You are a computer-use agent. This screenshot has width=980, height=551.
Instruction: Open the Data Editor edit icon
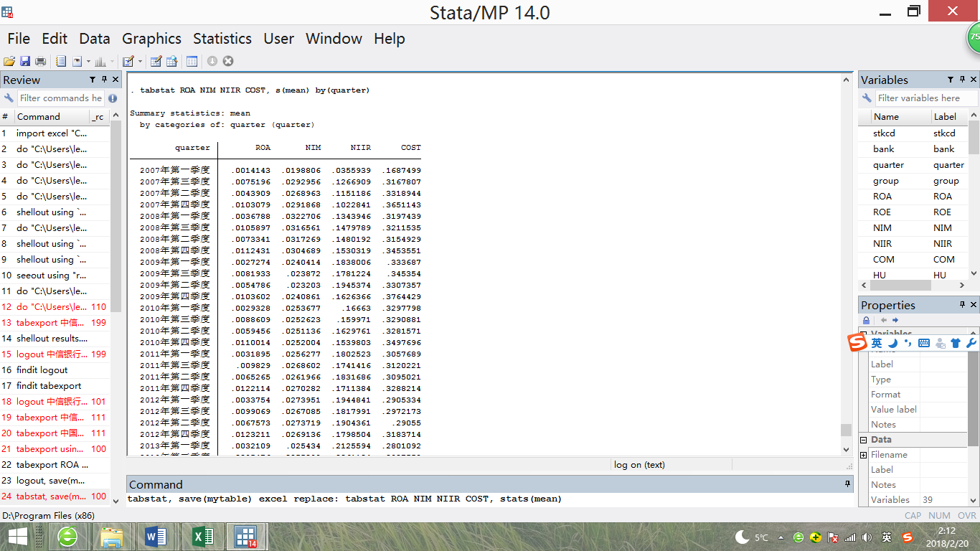click(x=156, y=61)
